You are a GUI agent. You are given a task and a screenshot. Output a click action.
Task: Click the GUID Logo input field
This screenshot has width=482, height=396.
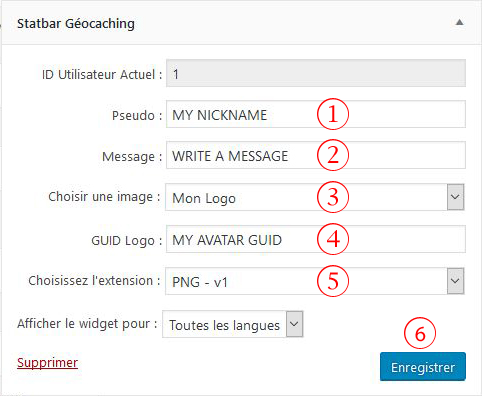[x=316, y=239]
